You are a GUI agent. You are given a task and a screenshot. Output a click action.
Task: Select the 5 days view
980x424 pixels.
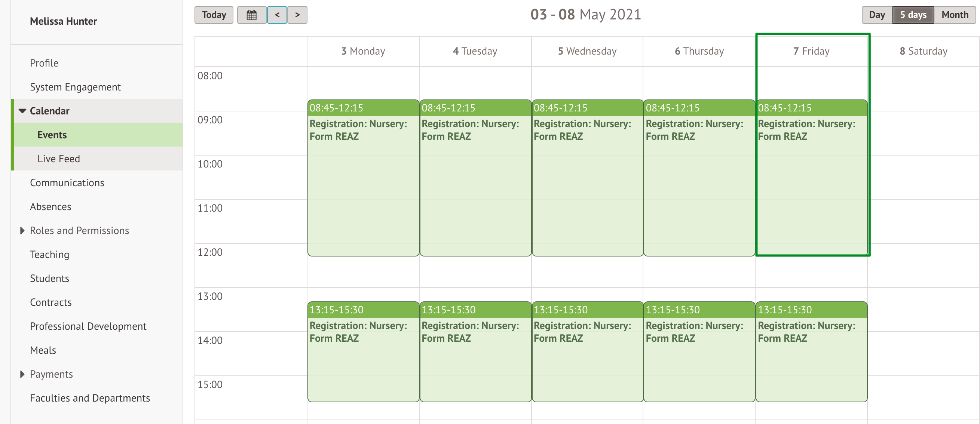coord(913,15)
